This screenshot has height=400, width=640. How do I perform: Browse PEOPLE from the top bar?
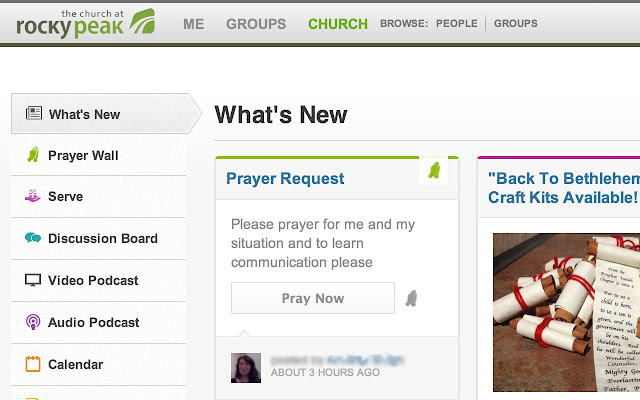pyautogui.click(x=457, y=24)
